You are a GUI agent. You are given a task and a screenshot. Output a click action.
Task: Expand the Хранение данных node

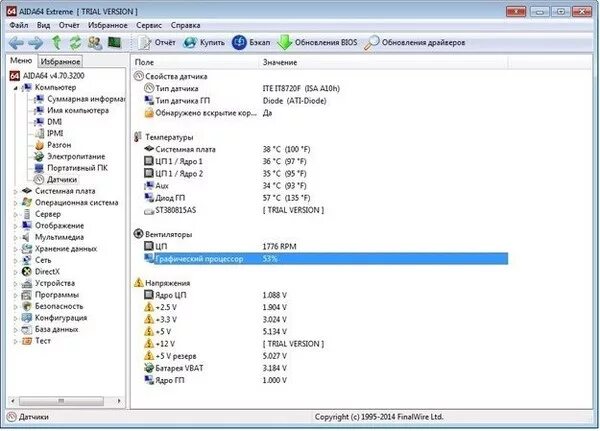[16, 249]
